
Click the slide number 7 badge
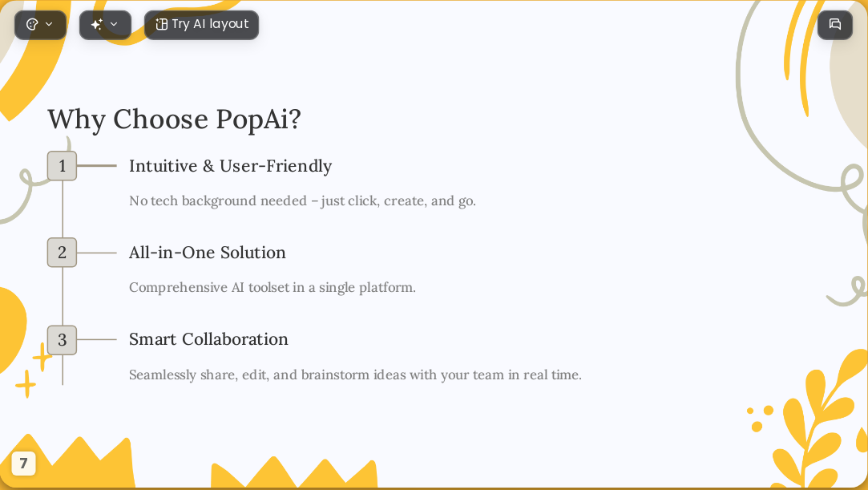click(23, 464)
